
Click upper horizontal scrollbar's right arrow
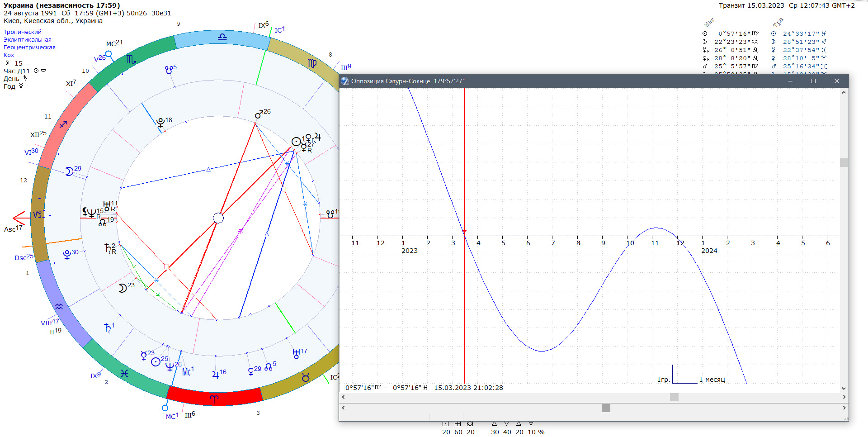[x=844, y=397]
